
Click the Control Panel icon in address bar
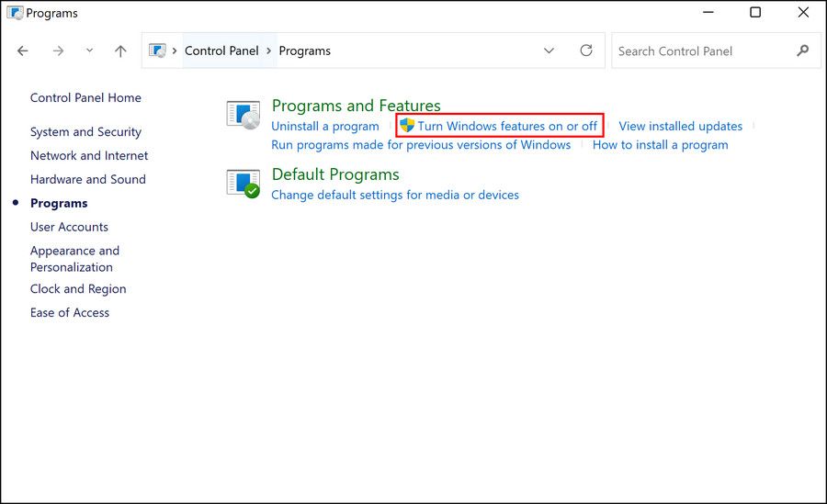click(158, 50)
